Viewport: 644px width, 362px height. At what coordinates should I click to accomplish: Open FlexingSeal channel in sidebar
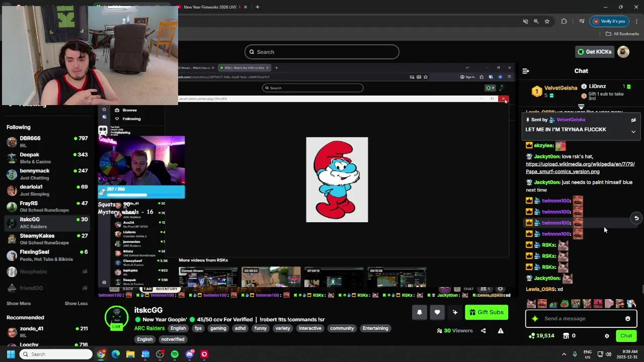tap(48, 255)
